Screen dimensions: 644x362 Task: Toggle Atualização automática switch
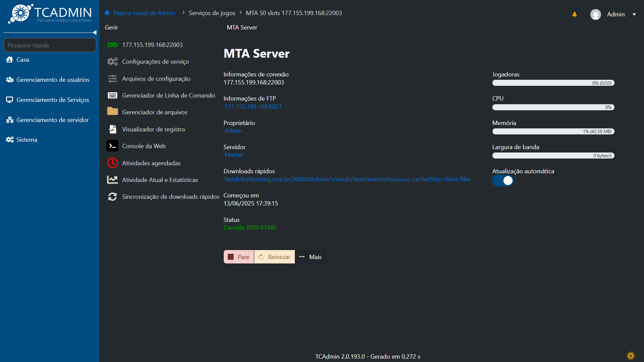(x=503, y=181)
